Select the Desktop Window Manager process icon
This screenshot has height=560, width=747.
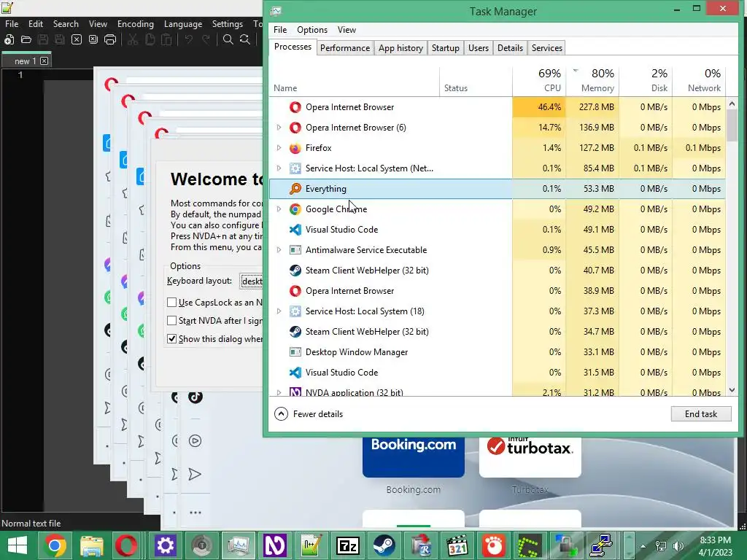[295, 352]
